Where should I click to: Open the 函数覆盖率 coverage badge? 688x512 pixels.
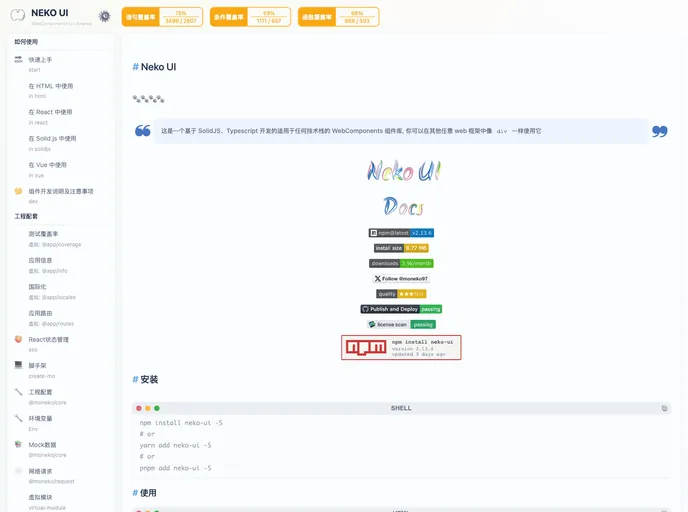338,17
